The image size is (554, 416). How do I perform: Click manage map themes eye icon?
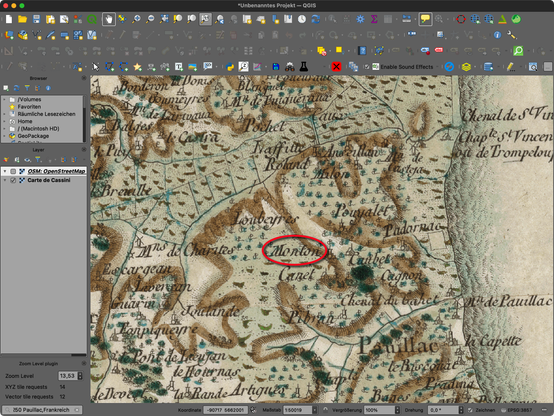pos(27,160)
